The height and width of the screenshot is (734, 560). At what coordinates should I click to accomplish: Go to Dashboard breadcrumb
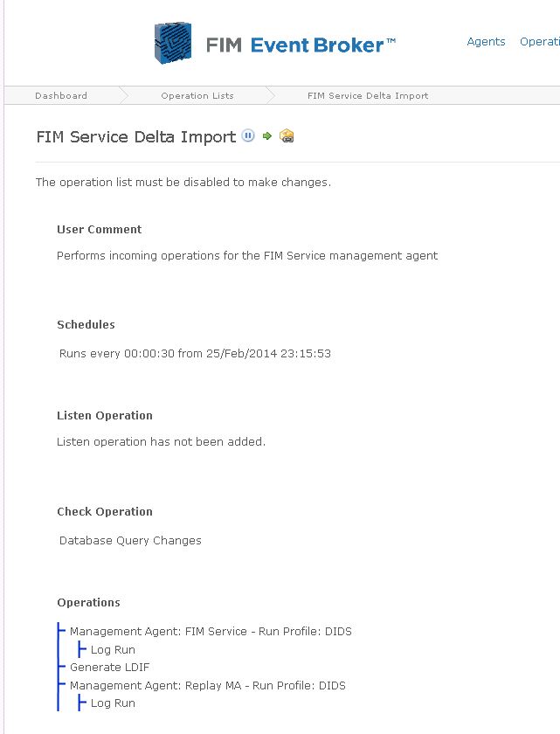click(61, 95)
